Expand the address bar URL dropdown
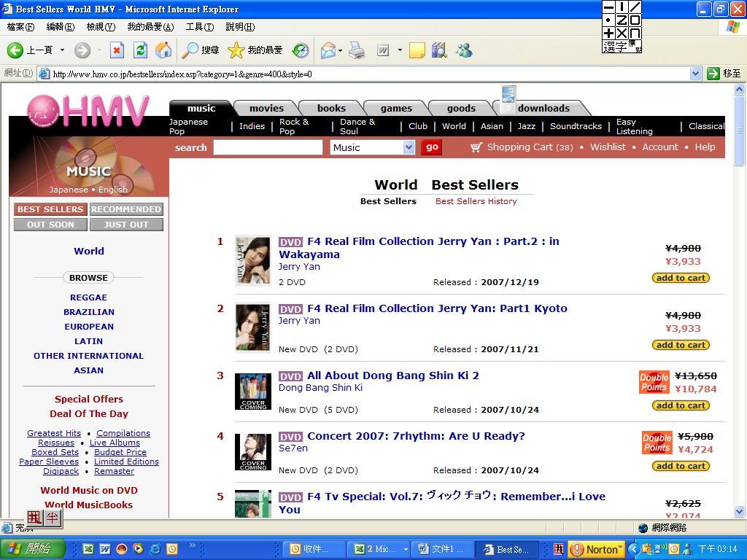This screenshot has width=747, height=560. 695,74
